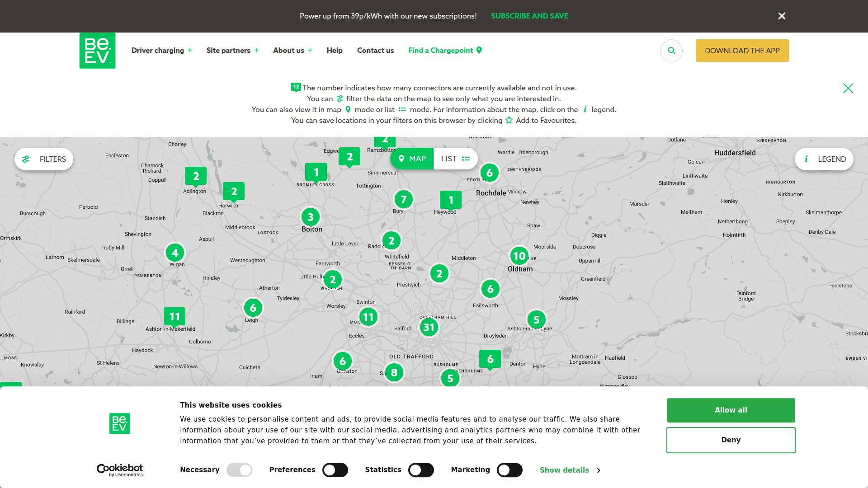Switch to List view tab

click(x=455, y=159)
